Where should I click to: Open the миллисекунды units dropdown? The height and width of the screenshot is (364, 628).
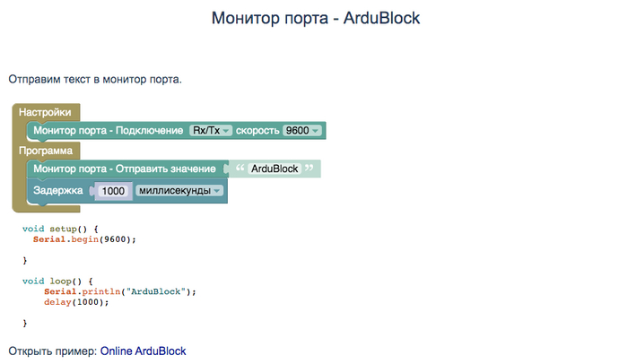(x=179, y=191)
